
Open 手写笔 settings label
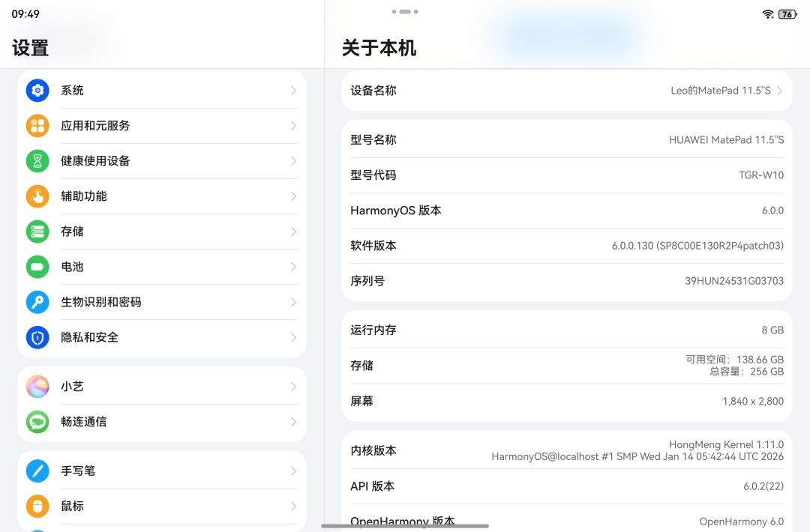point(78,471)
